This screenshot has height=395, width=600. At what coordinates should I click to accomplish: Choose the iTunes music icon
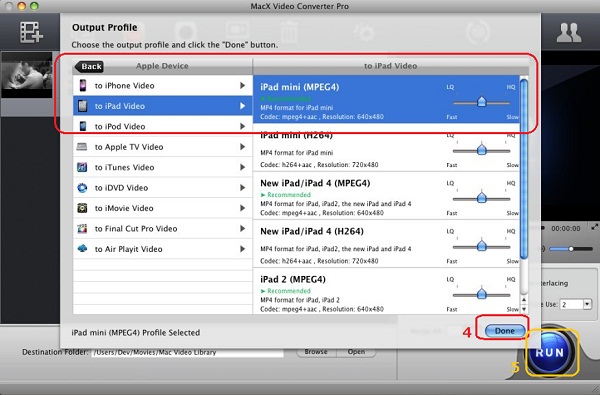click(x=82, y=167)
